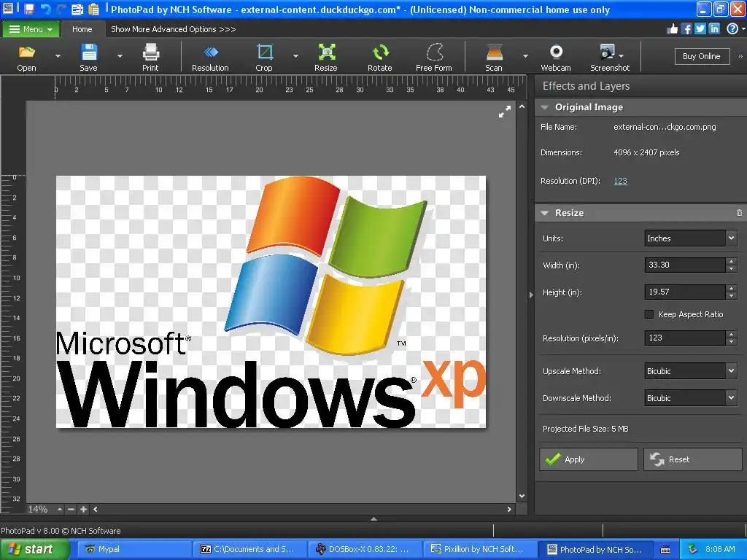Open an image with the Open icon
This screenshot has width=747, height=560.
click(x=27, y=57)
